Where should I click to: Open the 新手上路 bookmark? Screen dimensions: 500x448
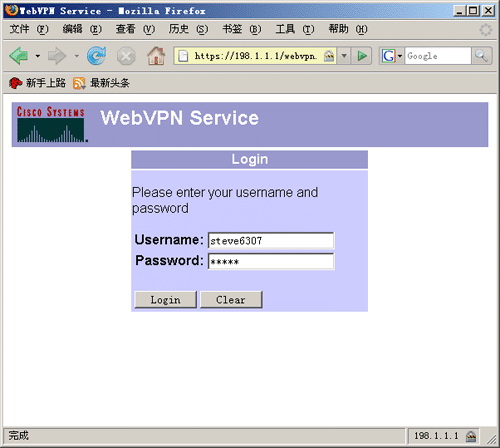(37, 83)
